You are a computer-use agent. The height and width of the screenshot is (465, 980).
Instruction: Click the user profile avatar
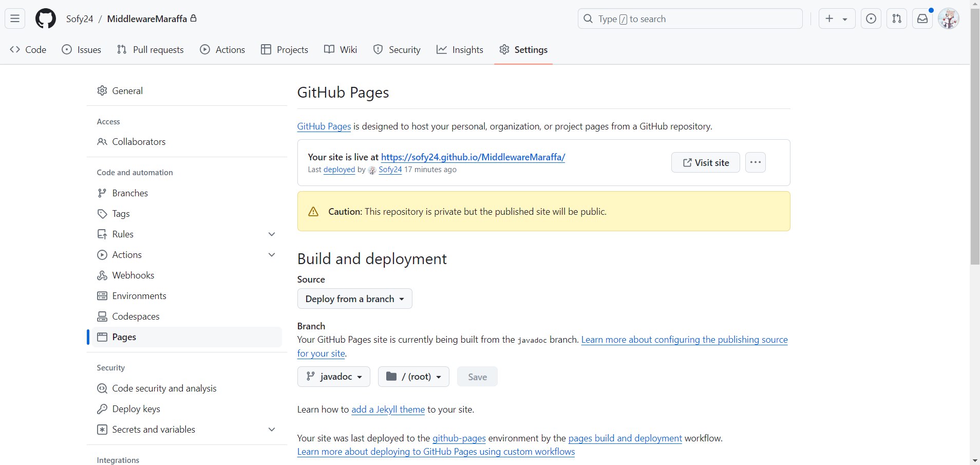point(948,19)
